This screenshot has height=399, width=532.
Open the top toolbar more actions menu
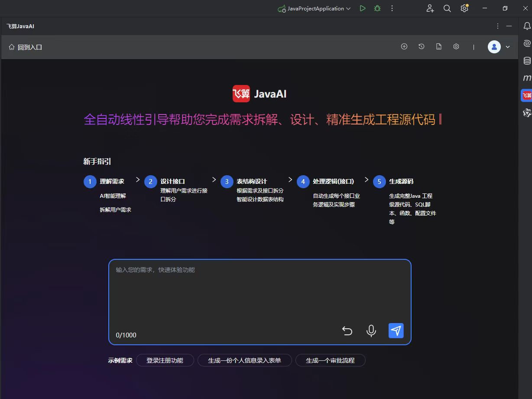pos(392,8)
